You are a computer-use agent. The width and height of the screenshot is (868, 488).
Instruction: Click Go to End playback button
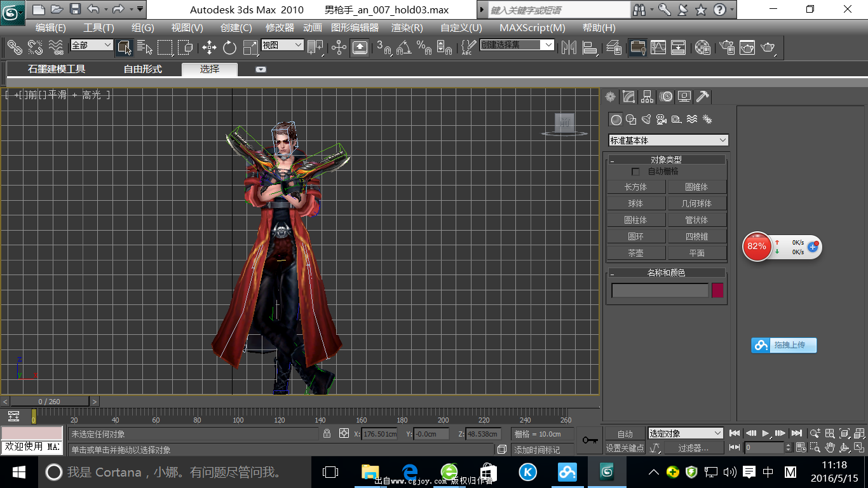[x=797, y=433]
